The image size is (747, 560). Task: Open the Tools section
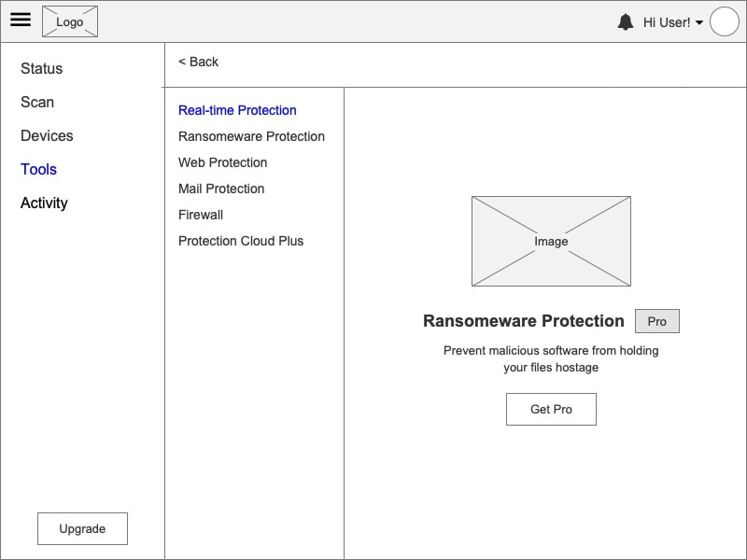[x=38, y=169]
